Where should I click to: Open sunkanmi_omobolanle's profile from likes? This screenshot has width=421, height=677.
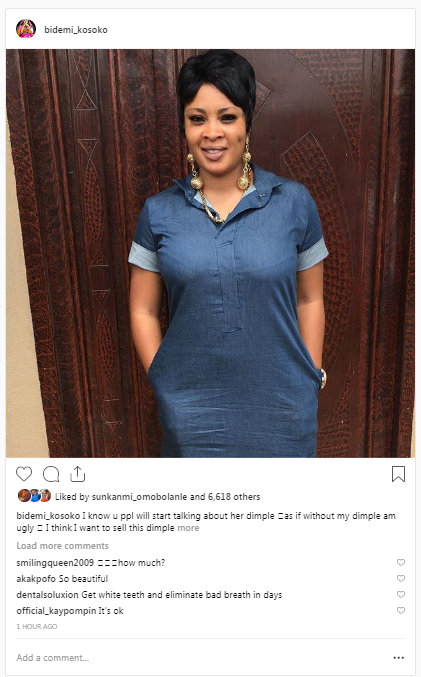tap(140, 497)
